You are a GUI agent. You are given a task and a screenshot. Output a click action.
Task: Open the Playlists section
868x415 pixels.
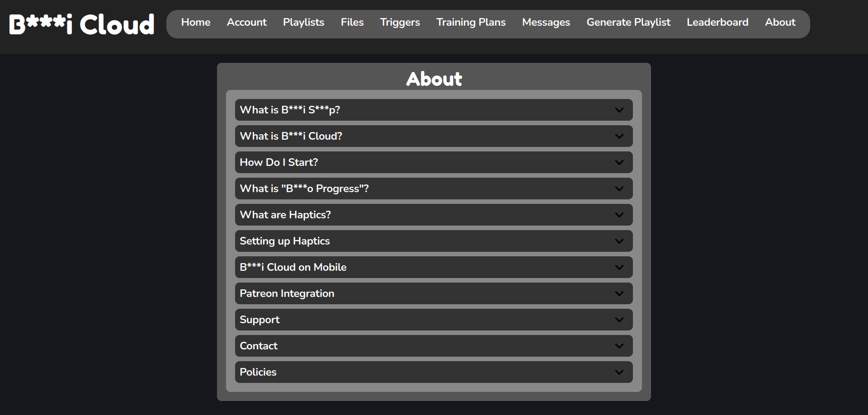(x=304, y=22)
